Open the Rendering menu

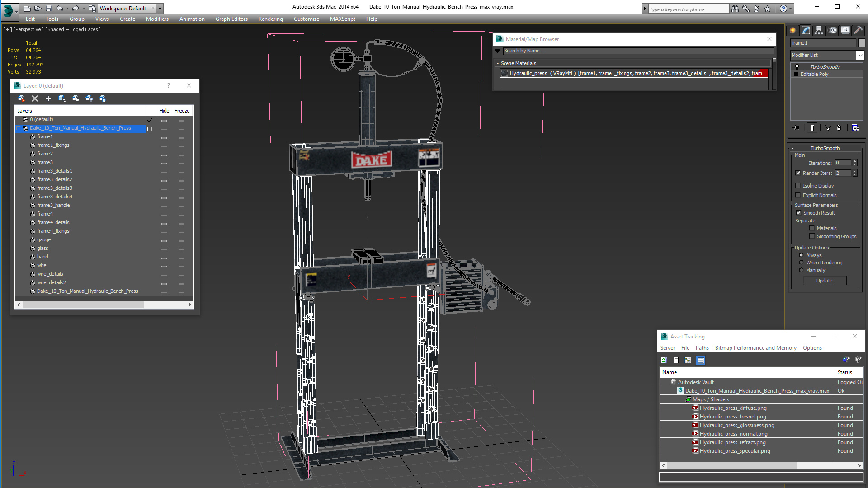tap(270, 19)
